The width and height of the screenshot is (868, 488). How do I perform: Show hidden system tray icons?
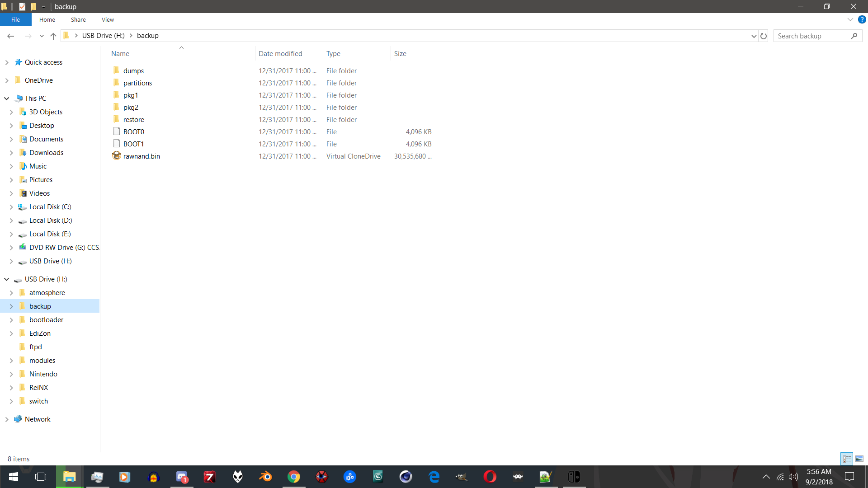pyautogui.click(x=766, y=477)
